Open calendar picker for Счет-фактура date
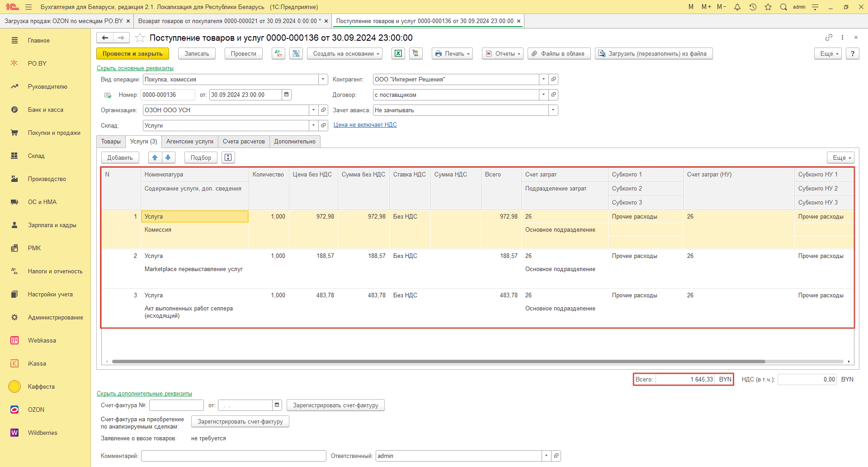Image resolution: width=868 pixels, height=467 pixels. pyautogui.click(x=277, y=405)
